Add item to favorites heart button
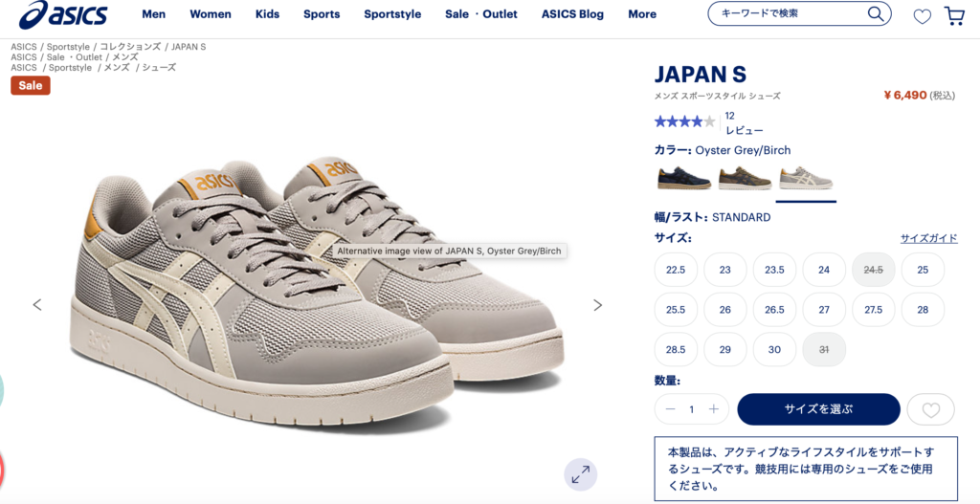 930,409
